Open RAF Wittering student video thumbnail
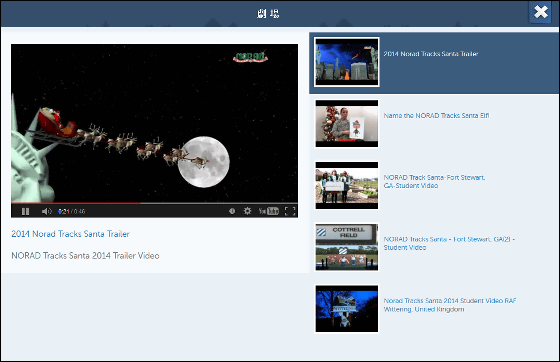The height and width of the screenshot is (362, 560). click(346, 309)
